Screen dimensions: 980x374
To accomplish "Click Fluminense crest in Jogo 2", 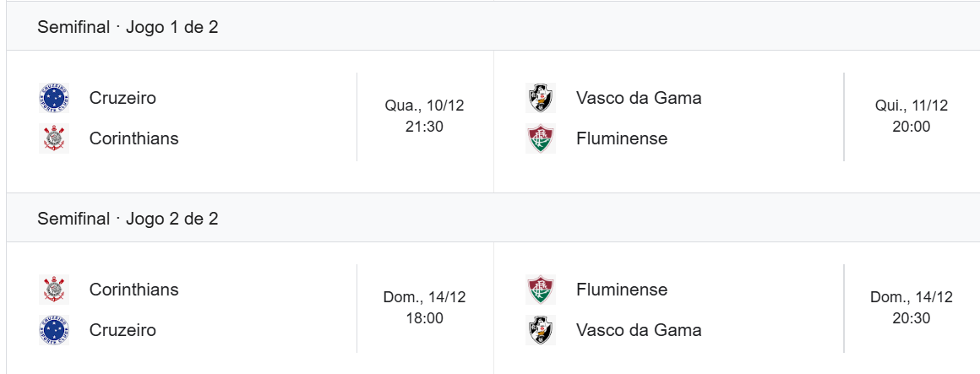I will click(541, 290).
